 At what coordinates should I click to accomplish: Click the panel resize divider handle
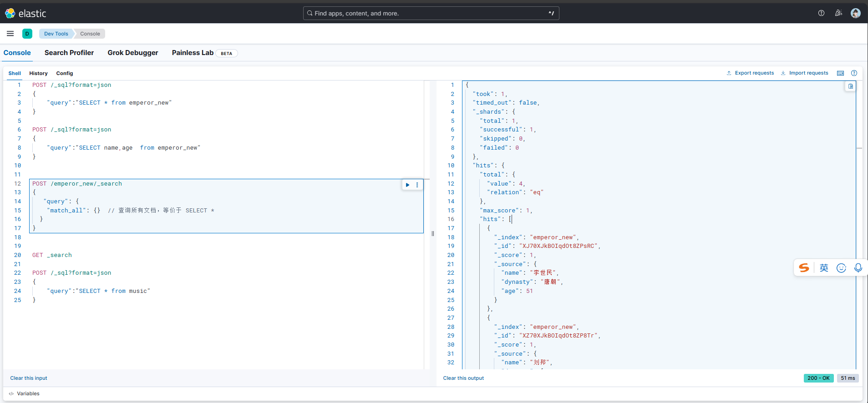point(433,233)
